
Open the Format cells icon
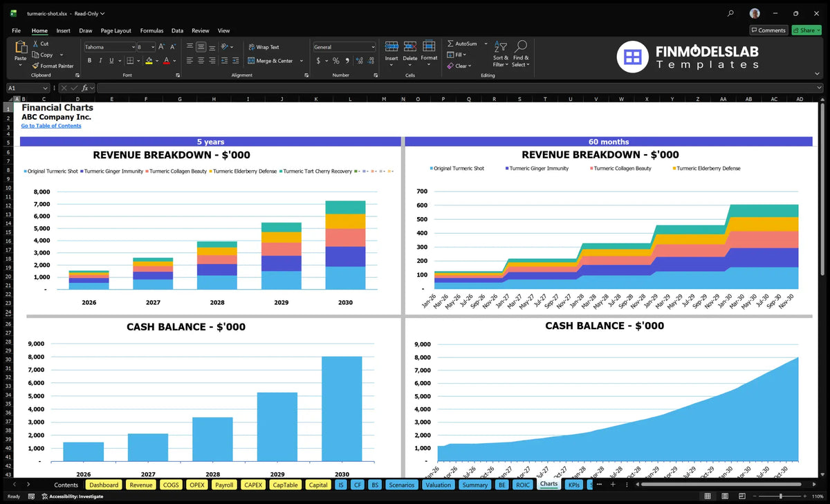[429, 47]
